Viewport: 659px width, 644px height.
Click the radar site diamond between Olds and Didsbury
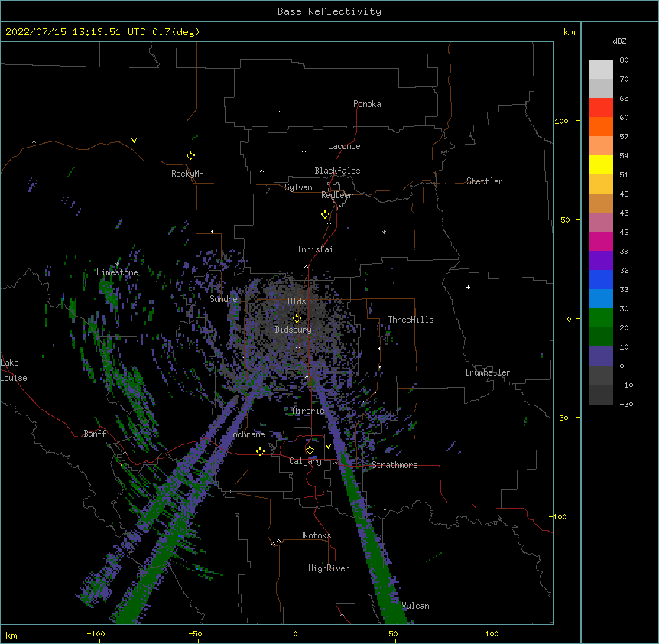click(297, 319)
